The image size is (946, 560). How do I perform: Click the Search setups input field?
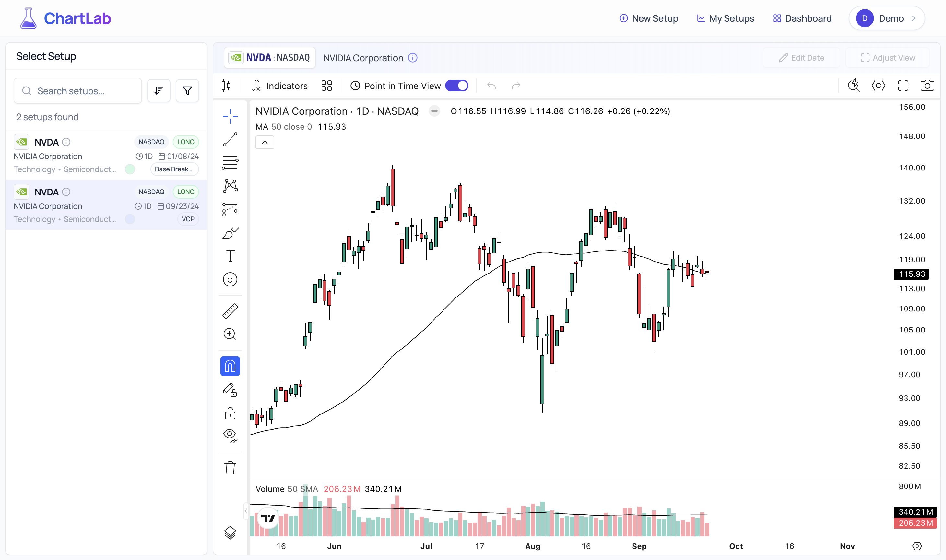(x=78, y=91)
